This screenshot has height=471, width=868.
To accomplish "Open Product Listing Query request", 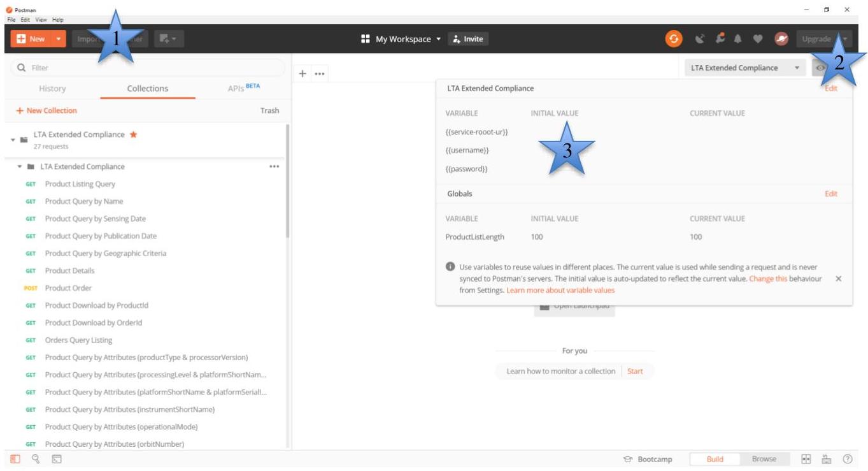I will 80,184.
